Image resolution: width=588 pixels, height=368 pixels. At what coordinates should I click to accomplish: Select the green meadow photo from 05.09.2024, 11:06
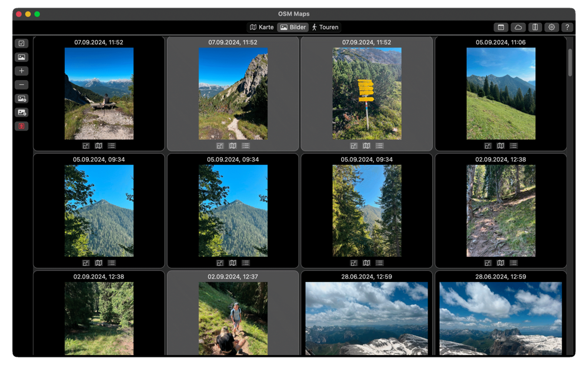500,94
